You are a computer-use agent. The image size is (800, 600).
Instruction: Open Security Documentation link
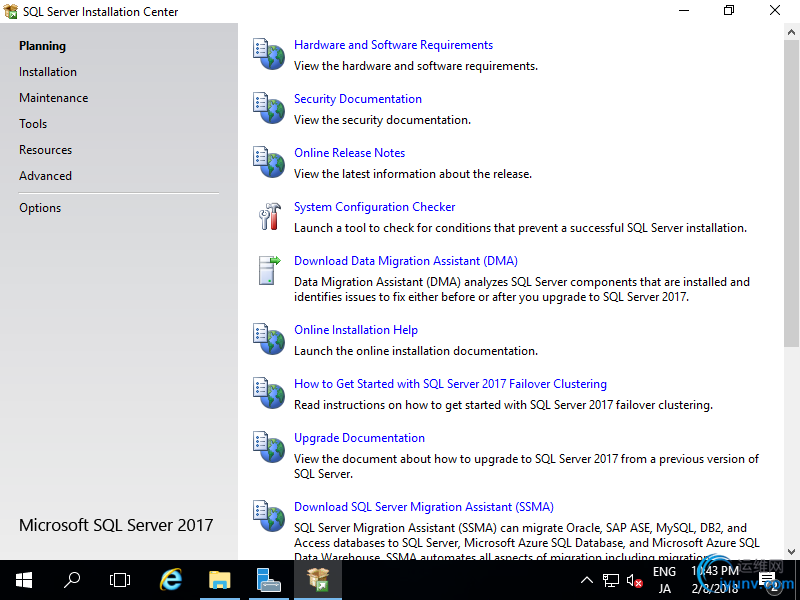coord(358,99)
